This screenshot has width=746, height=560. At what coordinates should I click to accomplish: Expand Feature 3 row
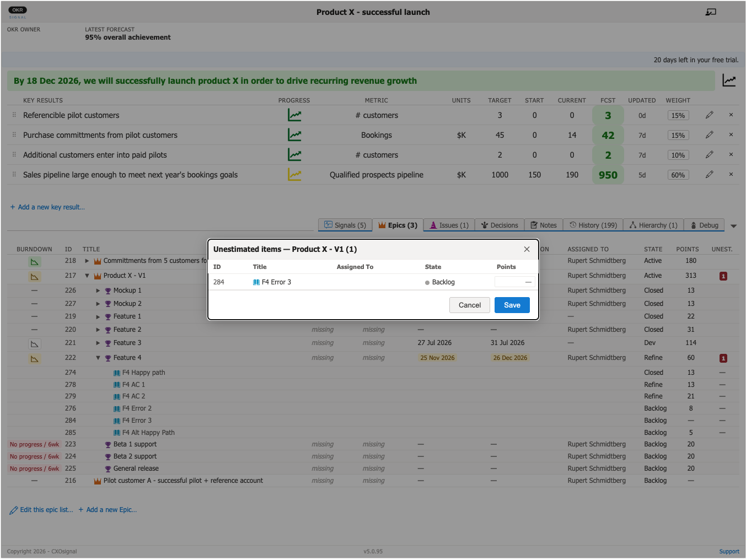pyautogui.click(x=98, y=343)
